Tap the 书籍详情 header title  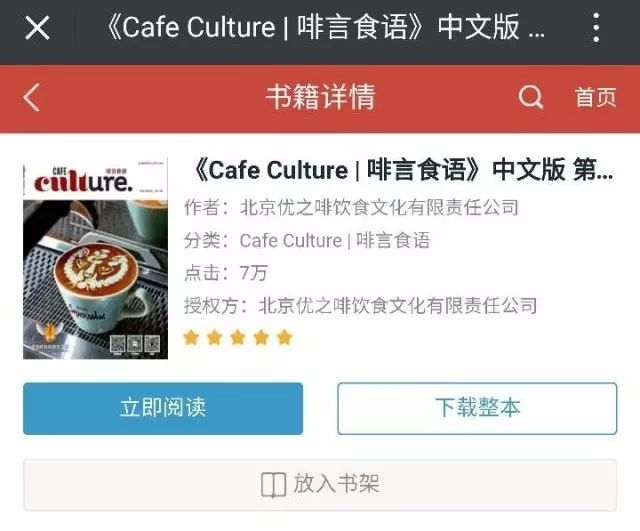(320, 97)
